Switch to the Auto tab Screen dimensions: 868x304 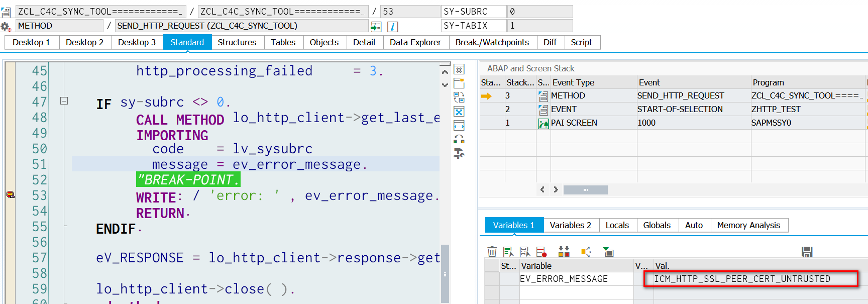coord(694,225)
